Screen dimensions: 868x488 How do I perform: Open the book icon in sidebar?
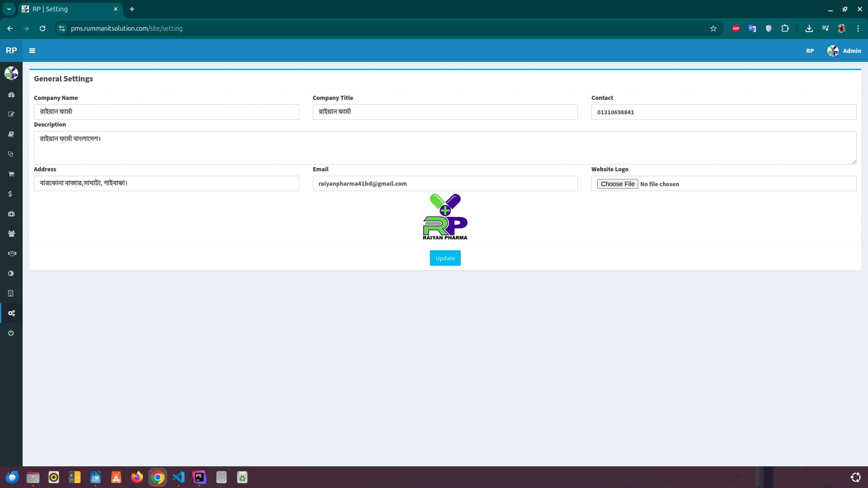tap(11, 134)
